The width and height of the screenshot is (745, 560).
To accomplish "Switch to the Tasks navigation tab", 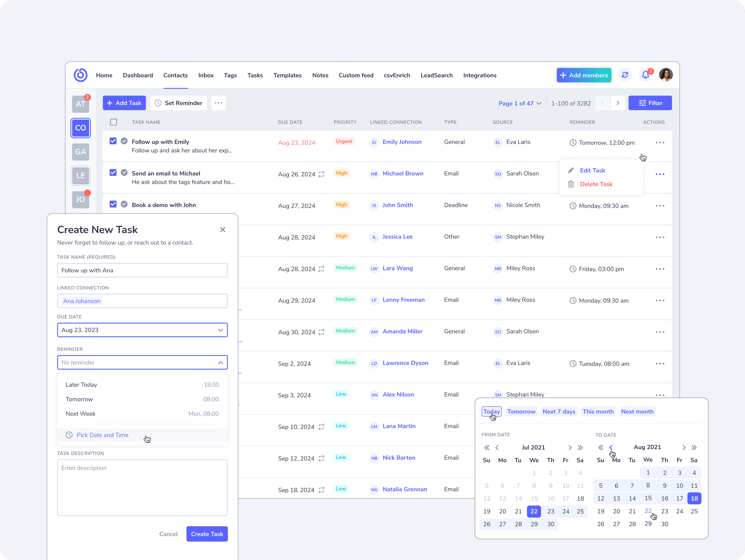I will (254, 75).
